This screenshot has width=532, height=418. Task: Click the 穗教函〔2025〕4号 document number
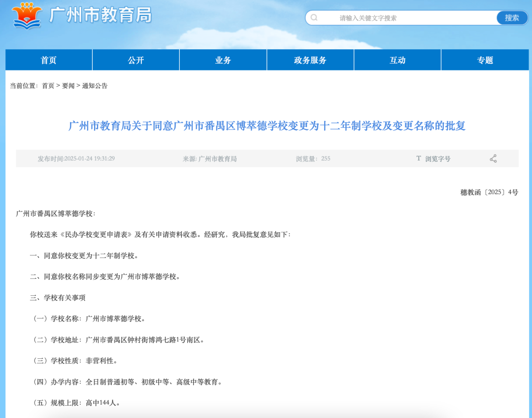click(489, 193)
